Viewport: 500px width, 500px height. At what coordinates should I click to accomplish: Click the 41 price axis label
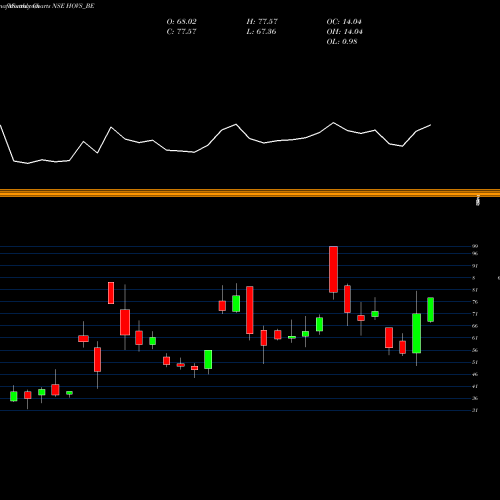pyautogui.click(x=475, y=386)
